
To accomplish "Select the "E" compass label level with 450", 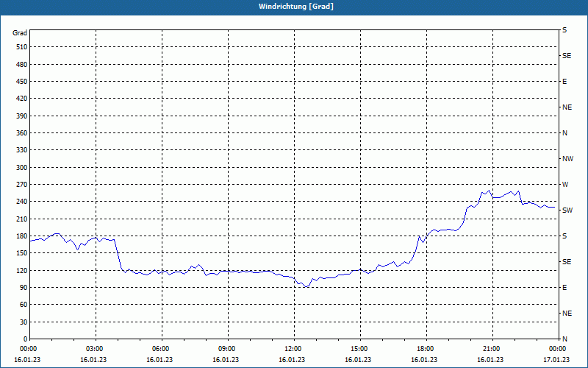I will (564, 82).
